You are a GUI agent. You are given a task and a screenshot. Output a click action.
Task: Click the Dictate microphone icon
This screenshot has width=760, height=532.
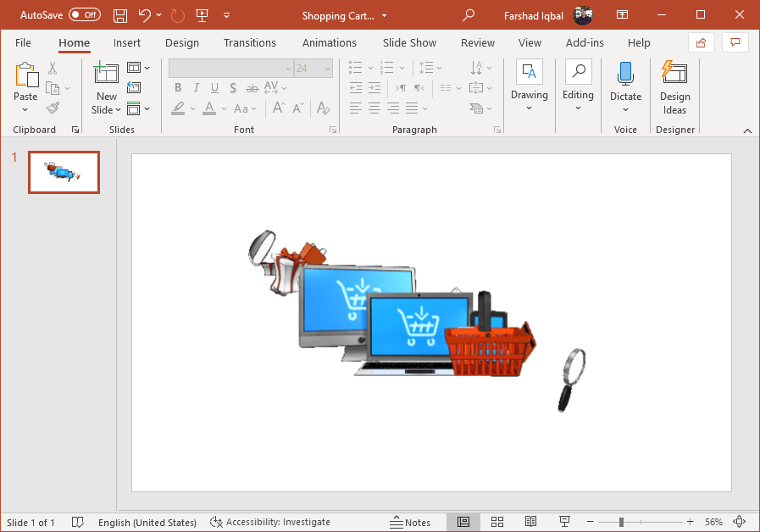click(x=625, y=74)
